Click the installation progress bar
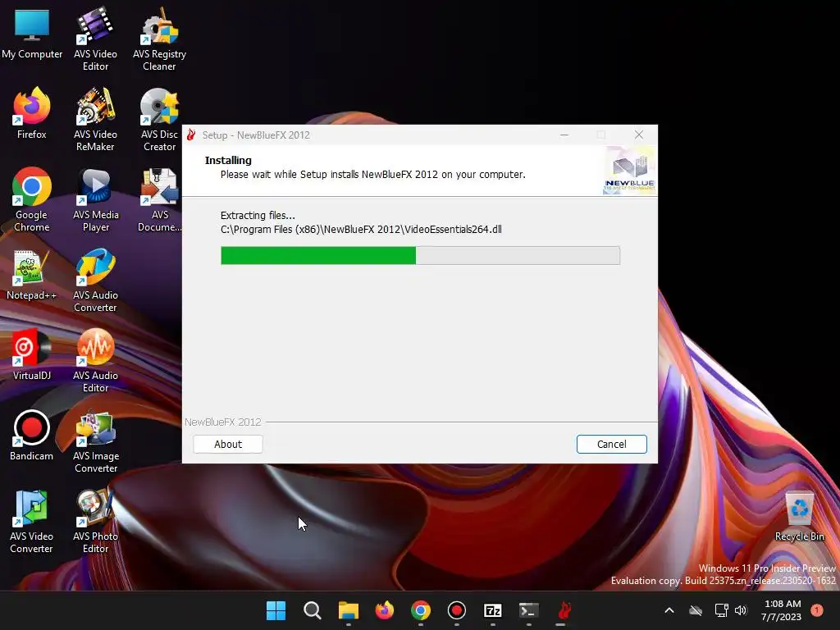 tap(420, 256)
